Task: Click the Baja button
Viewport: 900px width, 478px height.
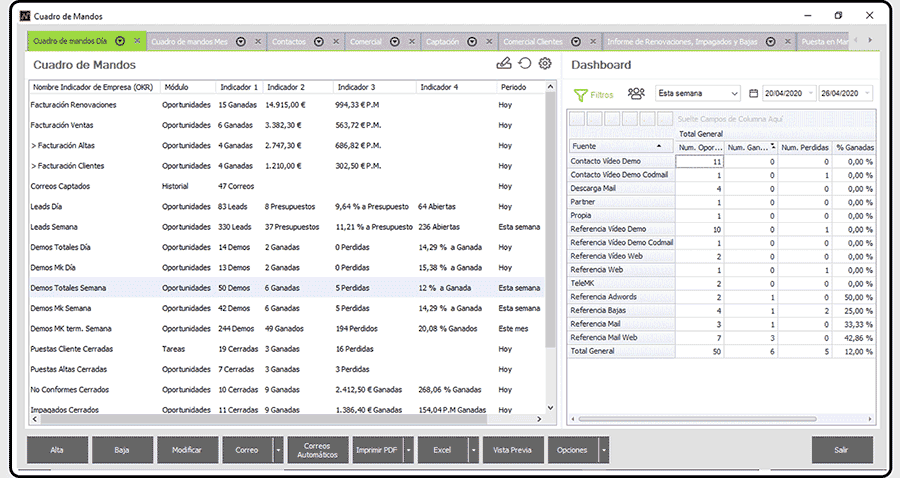Action: (x=122, y=450)
